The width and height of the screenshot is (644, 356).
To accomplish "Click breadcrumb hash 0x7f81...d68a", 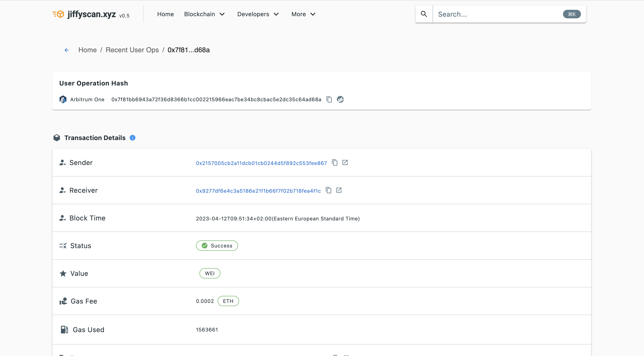I will 189,50.
